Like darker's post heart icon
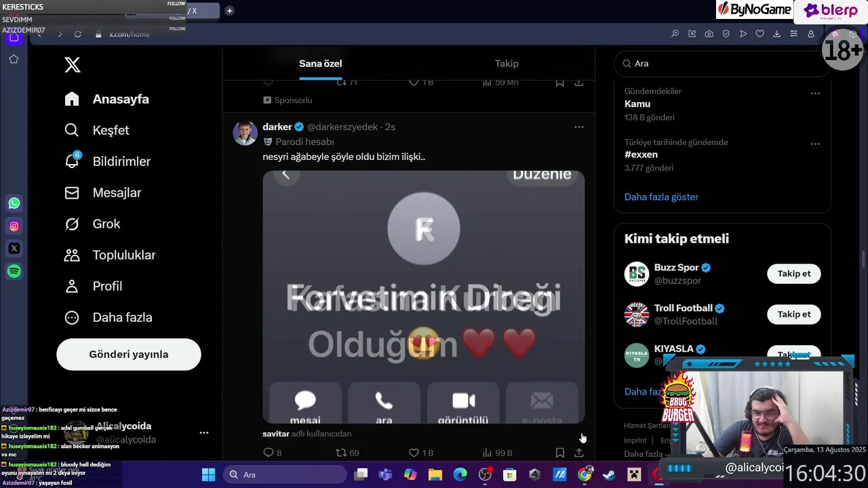868x488 pixels. click(414, 453)
